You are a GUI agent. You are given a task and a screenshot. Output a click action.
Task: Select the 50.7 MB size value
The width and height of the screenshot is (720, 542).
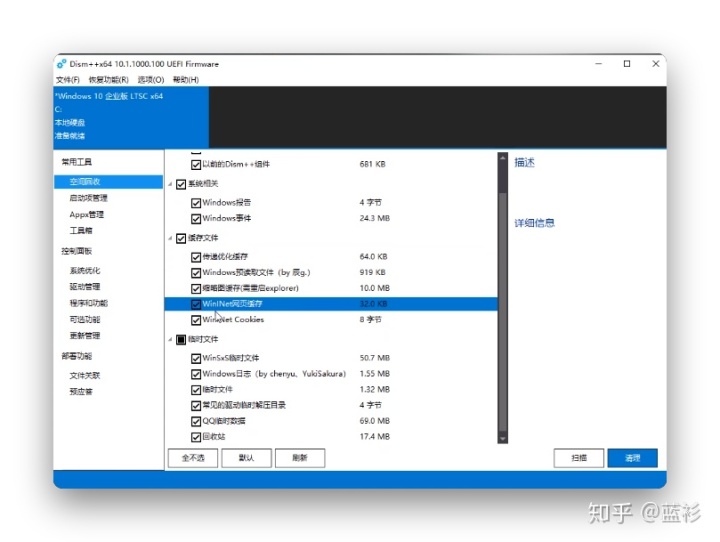374,358
